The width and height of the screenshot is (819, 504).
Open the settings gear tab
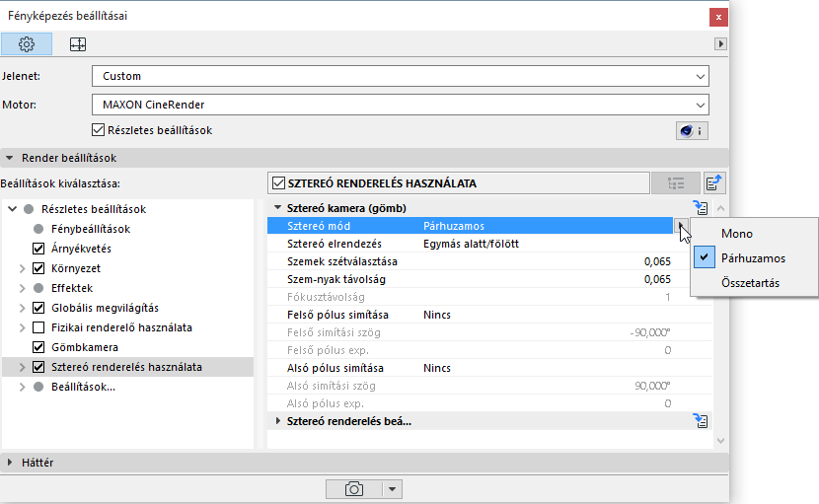coord(27,44)
